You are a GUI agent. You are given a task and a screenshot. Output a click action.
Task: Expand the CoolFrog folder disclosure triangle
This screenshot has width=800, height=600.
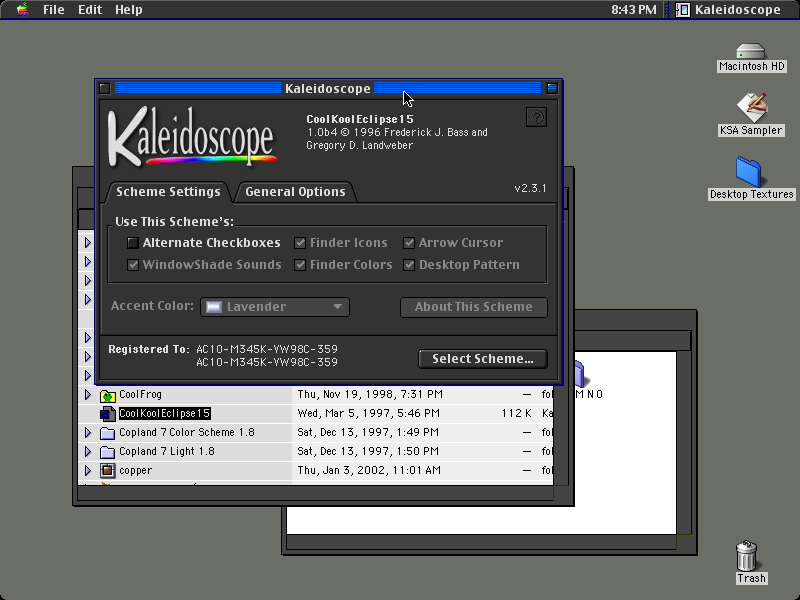click(x=88, y=394)
